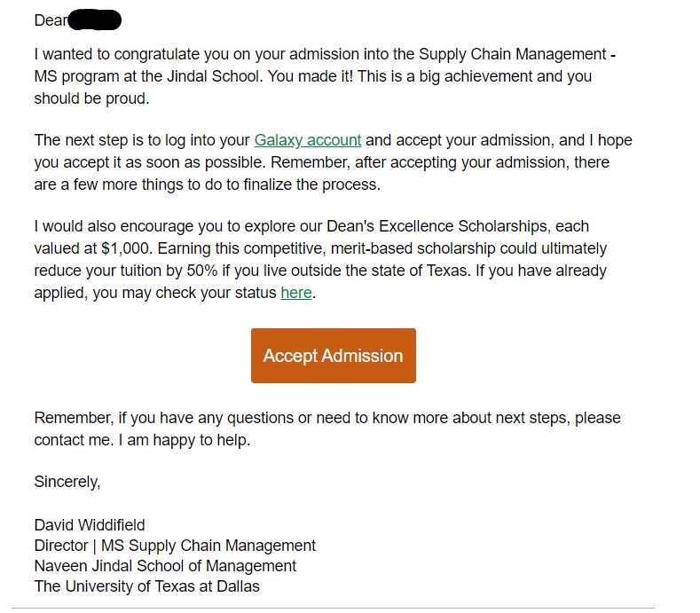Screen dimensions: 700x613
Task: Click the '$1,000' scholarship value text
Action: pyautogui.click(x=127, y=248)
